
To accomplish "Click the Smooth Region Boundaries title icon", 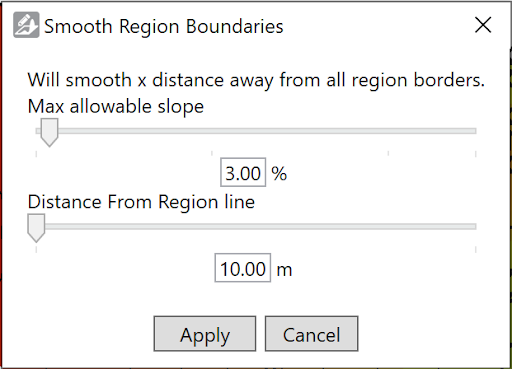I will [26, 25].
